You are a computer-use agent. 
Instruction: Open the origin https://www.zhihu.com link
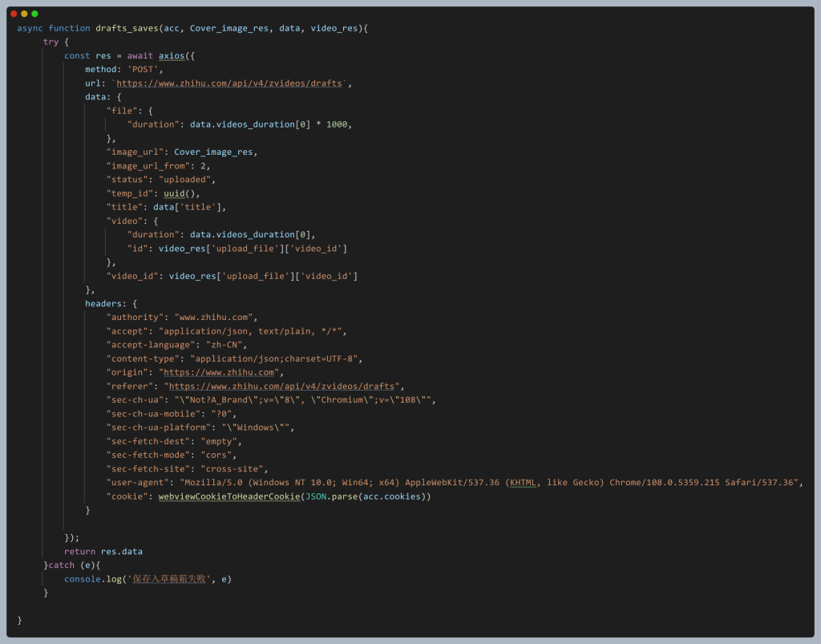[x=220, y=373]
